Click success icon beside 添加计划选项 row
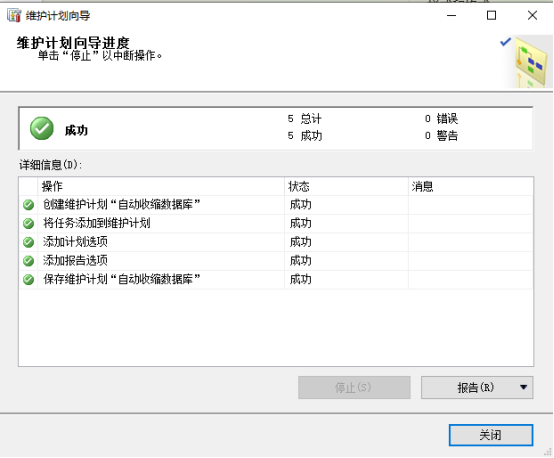Viewport: 554px width, 458px height. tap(28, 242)
